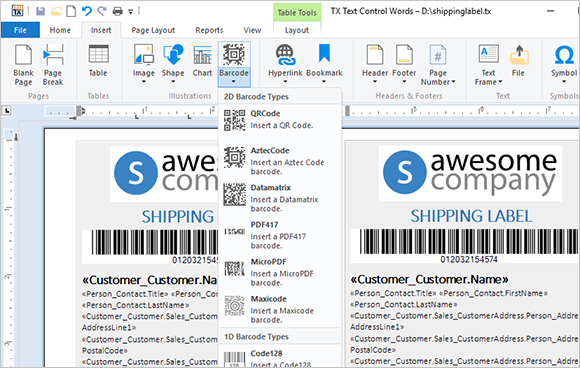Expand the Bookmark dropdown arrow
This screenshot has height=368, width=580.
point(324,81)
